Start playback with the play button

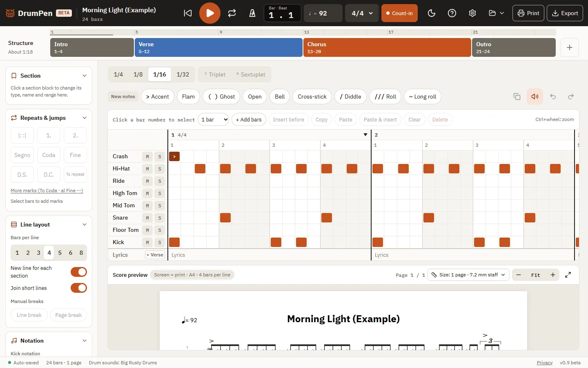(210, 13)
